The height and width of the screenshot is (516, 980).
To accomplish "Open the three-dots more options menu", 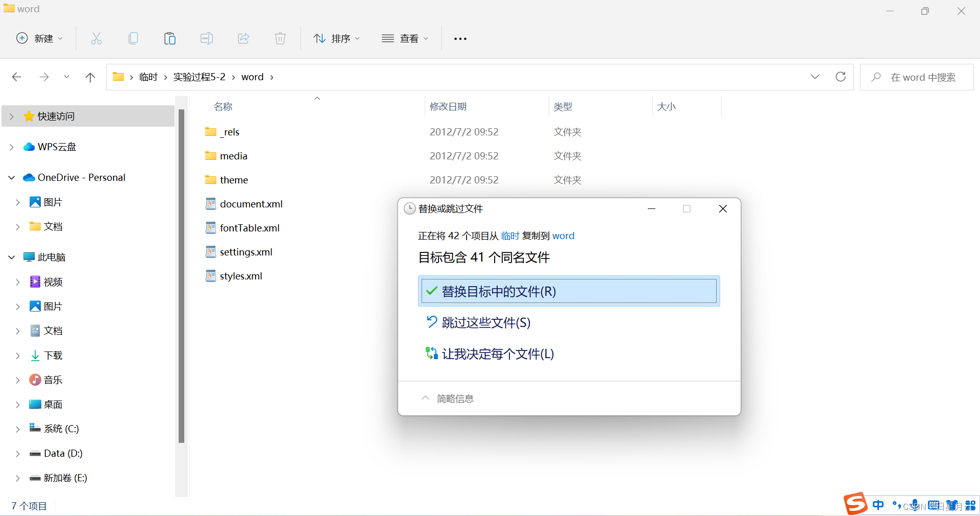I will [x=460, y=39].
